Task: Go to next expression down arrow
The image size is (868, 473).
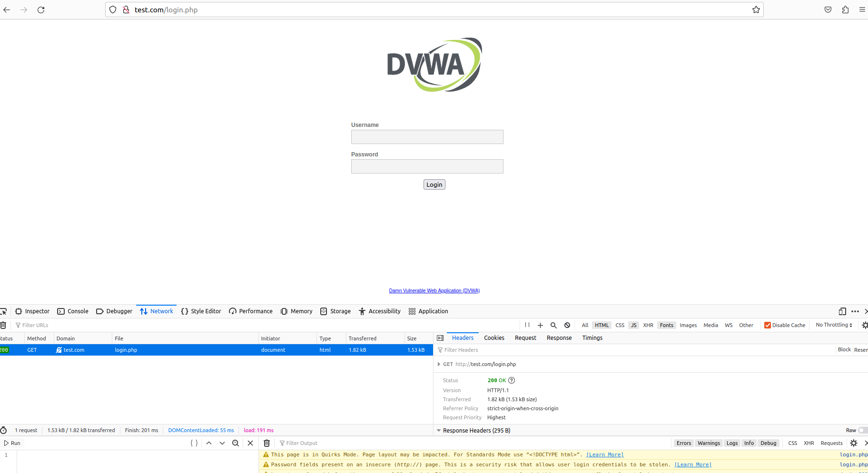Action: tap(222, 443)
